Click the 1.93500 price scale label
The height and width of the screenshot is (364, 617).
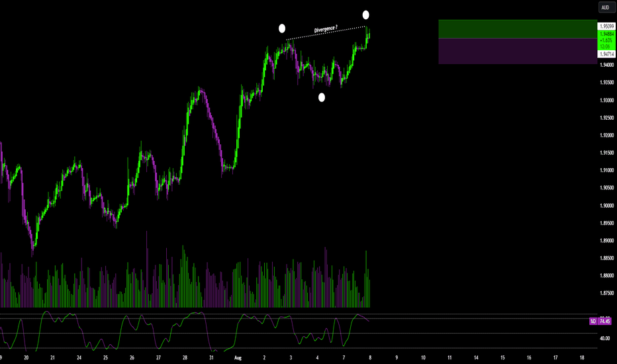607,83
